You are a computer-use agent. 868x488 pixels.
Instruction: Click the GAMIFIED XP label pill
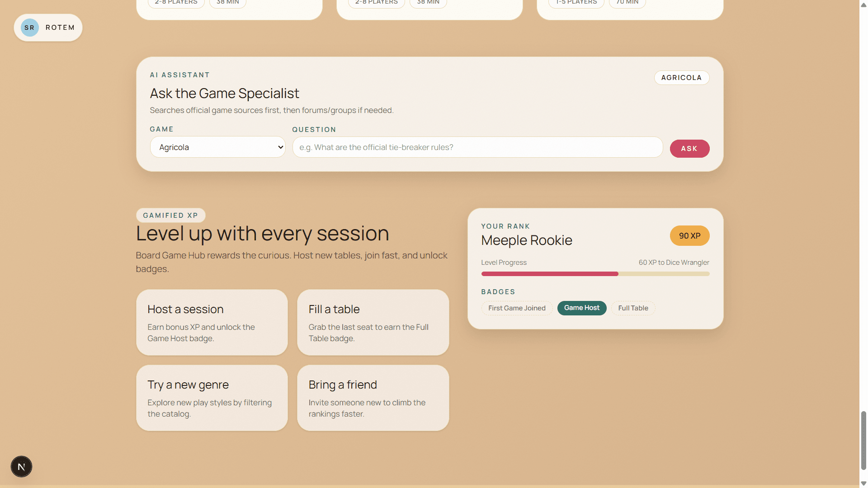click(170, 215)
